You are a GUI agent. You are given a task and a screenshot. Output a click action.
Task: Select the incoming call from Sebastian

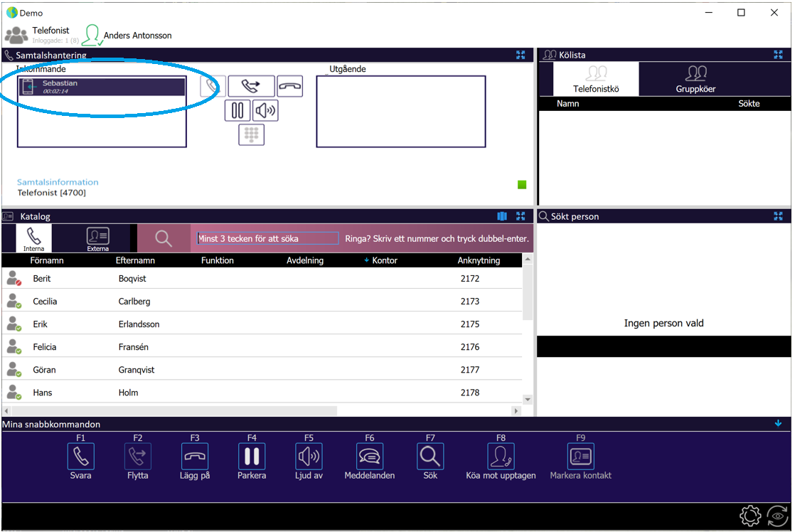pos(102,87)
